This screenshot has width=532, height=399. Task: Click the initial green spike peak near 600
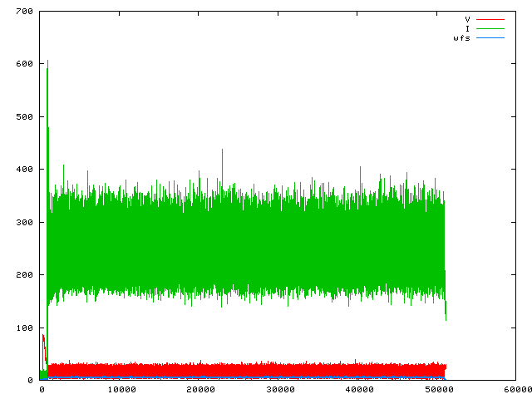point(47,62)
